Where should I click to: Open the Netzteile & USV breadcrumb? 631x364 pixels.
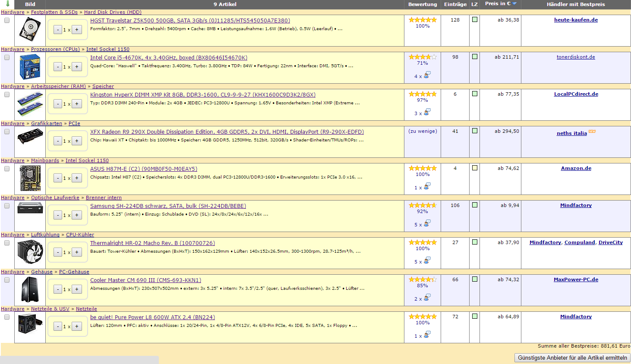(x=50, y=309)
